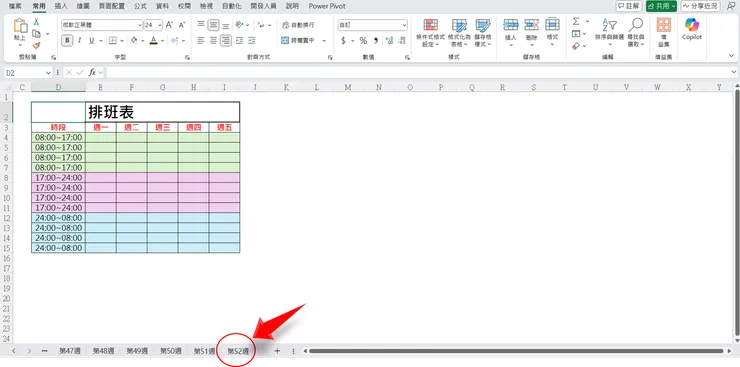Open Find & Select magnifier (尋找與選取)
Image resolution: width=740 pixels, height=367 pixels.
[636, 33]
